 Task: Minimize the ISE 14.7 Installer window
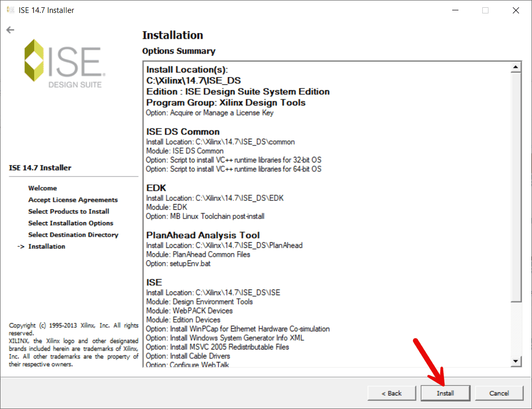click(455, 10)
